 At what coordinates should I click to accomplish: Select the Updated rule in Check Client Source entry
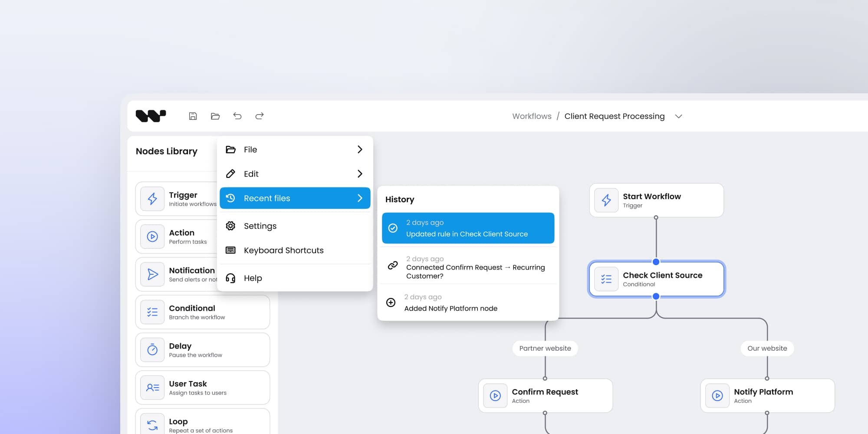[x=468, y=228]
